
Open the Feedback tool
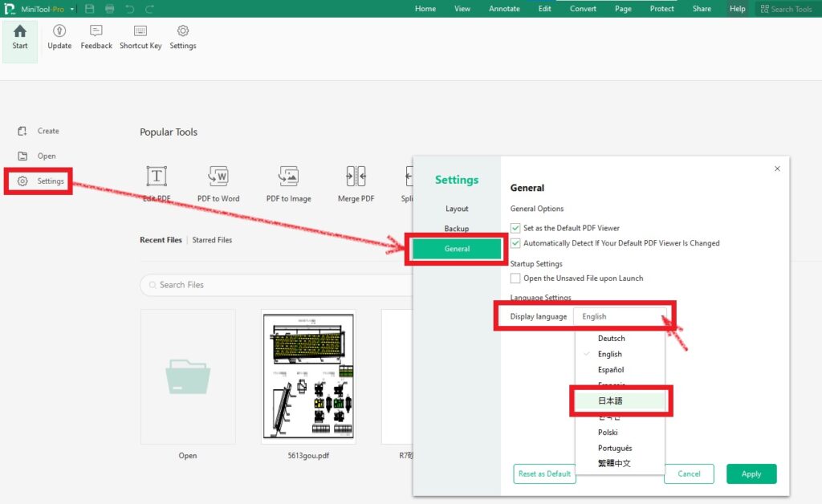96,37
